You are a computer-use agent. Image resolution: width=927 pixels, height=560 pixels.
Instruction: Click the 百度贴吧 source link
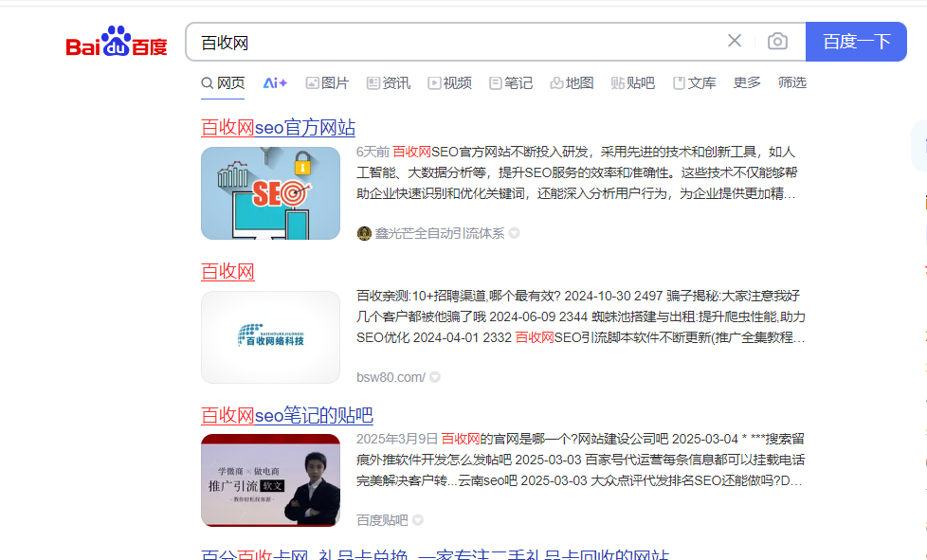382,520
